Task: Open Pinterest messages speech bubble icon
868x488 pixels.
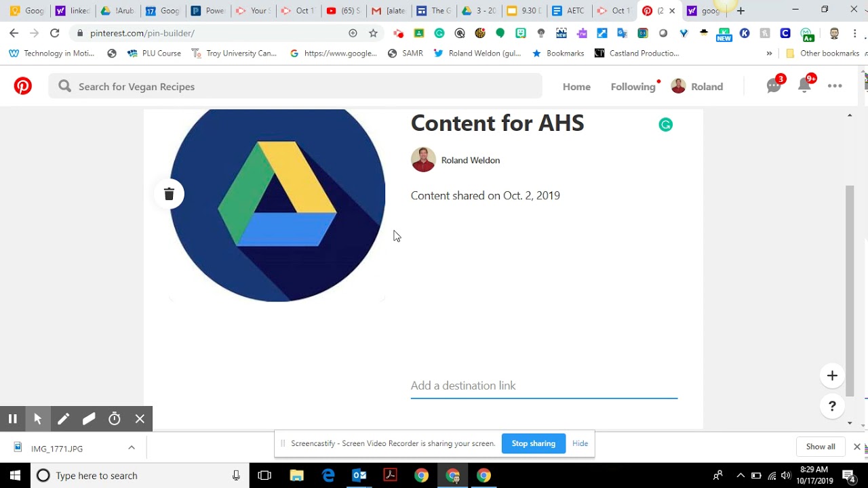Action: (x=774, y=86)
